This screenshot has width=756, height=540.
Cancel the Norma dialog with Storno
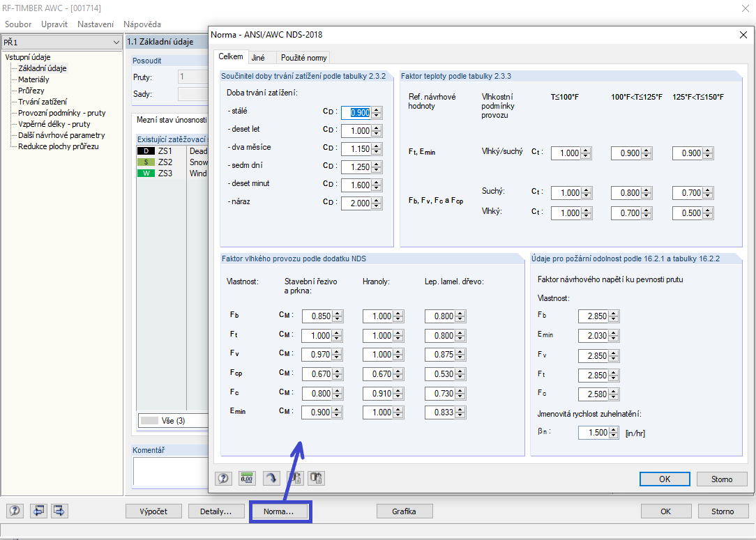point(721,479)
